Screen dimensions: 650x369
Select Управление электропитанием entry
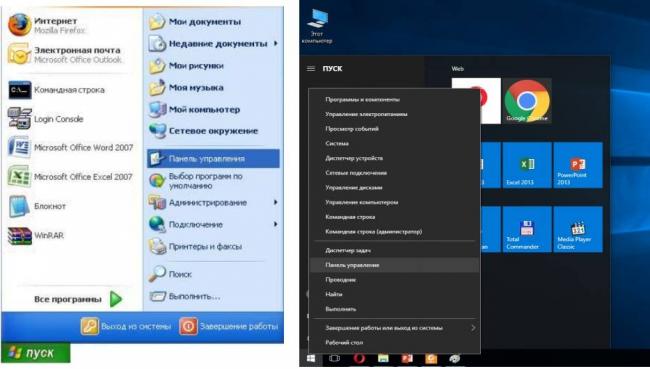click(394, 114)
